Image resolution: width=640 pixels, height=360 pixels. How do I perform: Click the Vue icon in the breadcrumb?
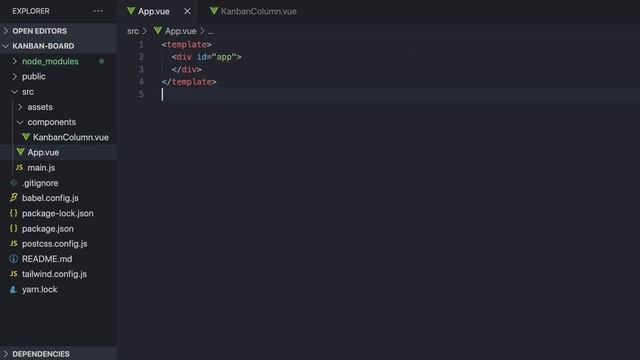[x=158, y=31]
